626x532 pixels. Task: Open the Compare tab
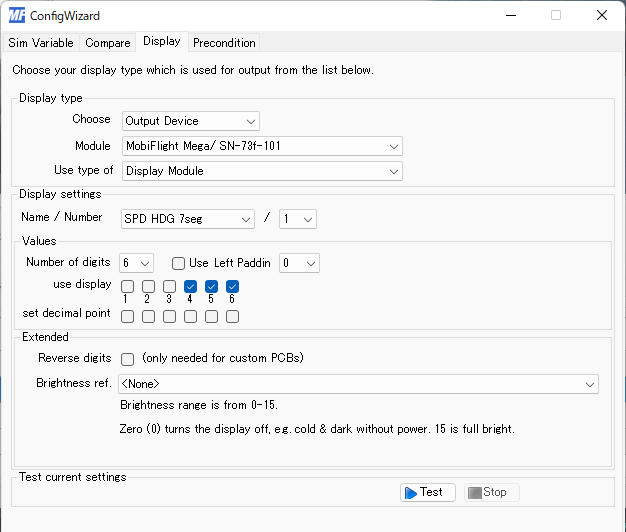[x=108, y=43]
